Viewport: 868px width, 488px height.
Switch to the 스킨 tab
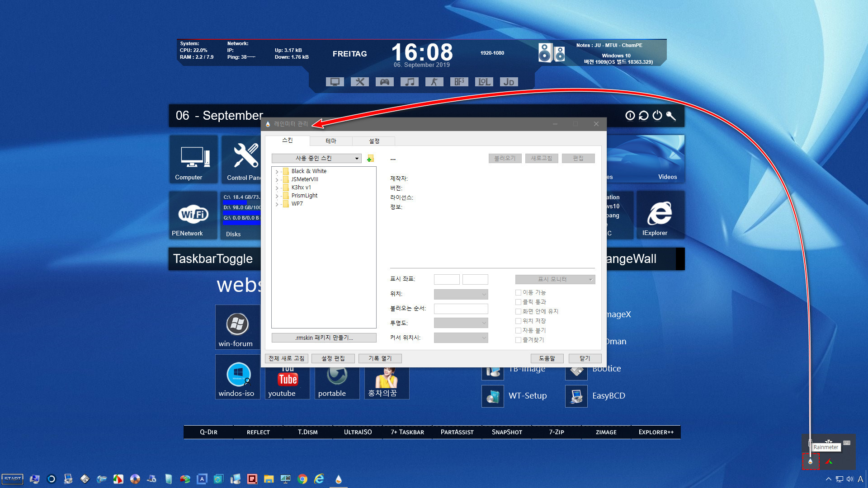click(288, 141)
